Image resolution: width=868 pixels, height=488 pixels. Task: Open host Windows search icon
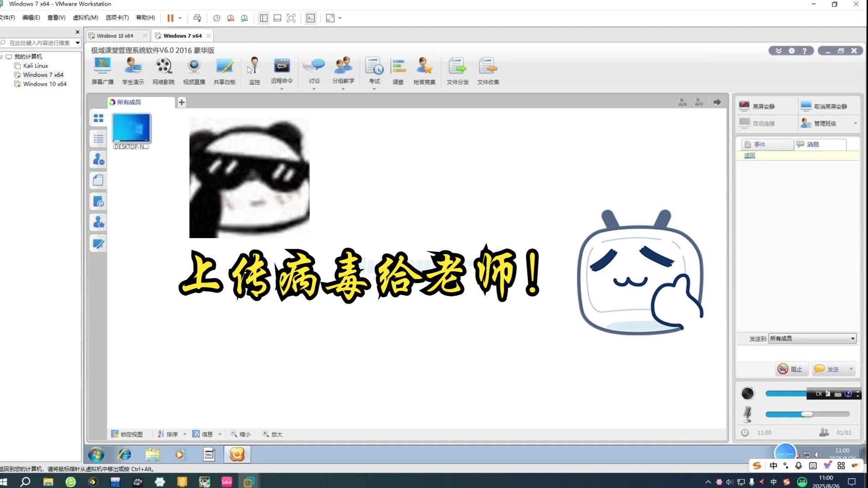click(x=26, y=482)
